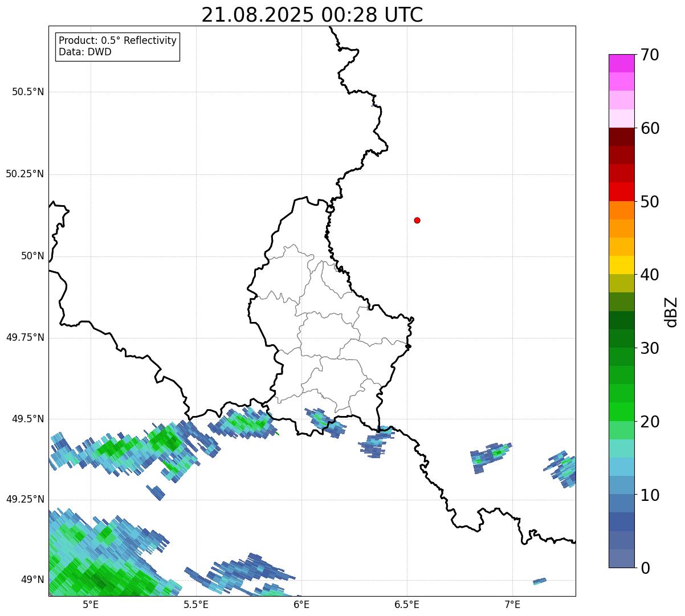Click the Product: 0.5° Reflectivity label
685x616 pixels.
[117, 41]
